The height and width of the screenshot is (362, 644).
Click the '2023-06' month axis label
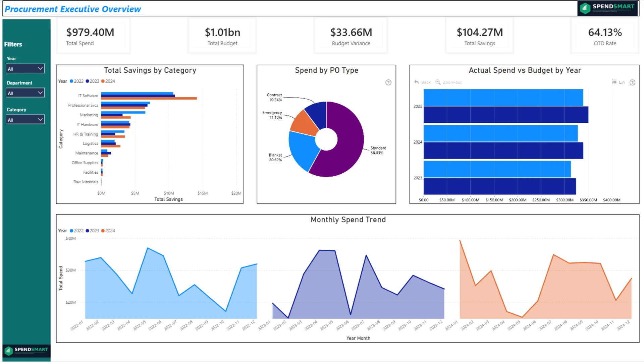tap(342, 325)
